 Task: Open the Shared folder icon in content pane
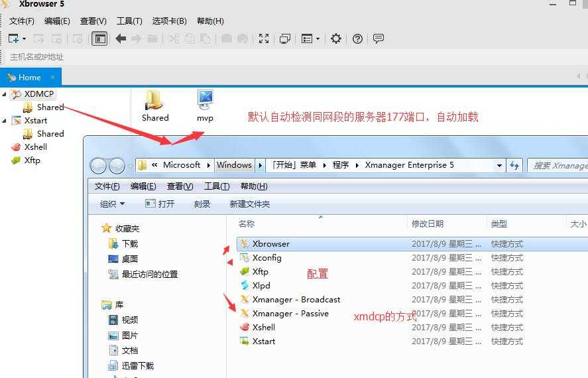[x=155, y=105]
